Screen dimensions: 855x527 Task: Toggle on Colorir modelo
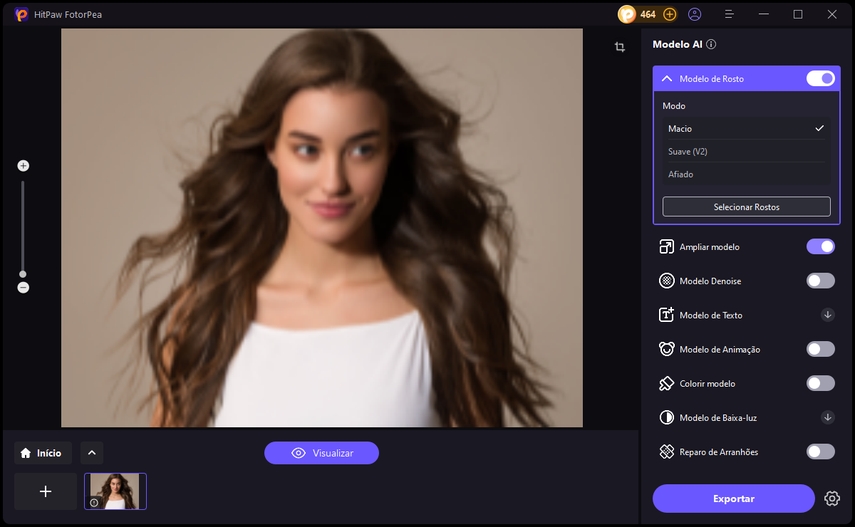[820, 383]
